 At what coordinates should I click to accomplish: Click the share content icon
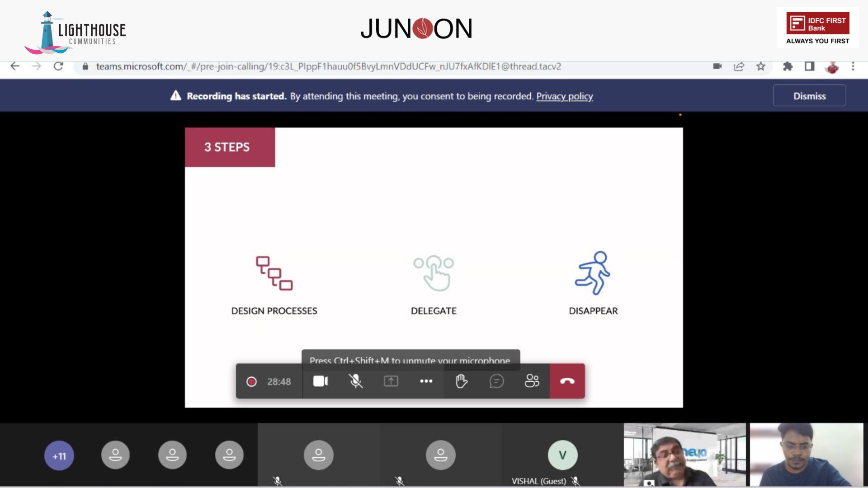(x=391, y=381)
